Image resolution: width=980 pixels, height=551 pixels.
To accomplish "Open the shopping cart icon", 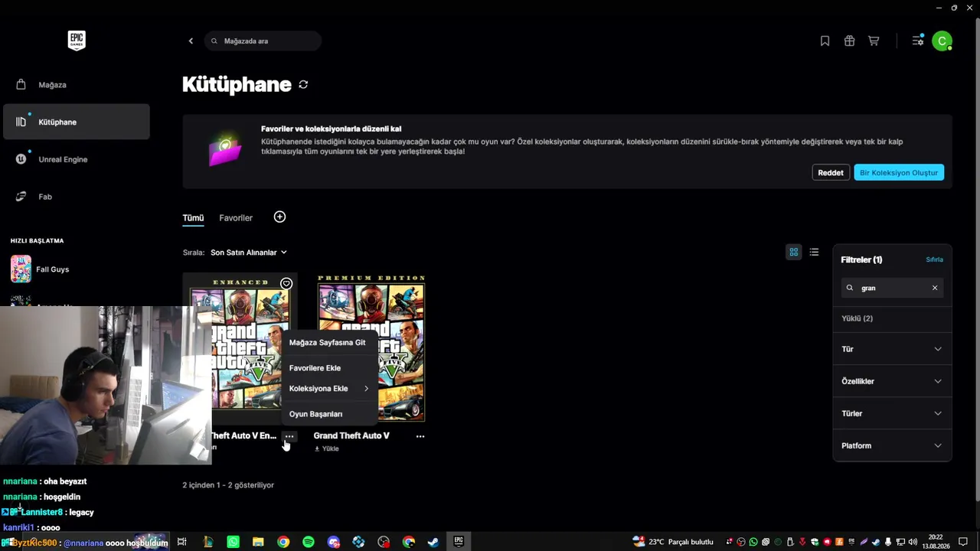I will (874, 41).
